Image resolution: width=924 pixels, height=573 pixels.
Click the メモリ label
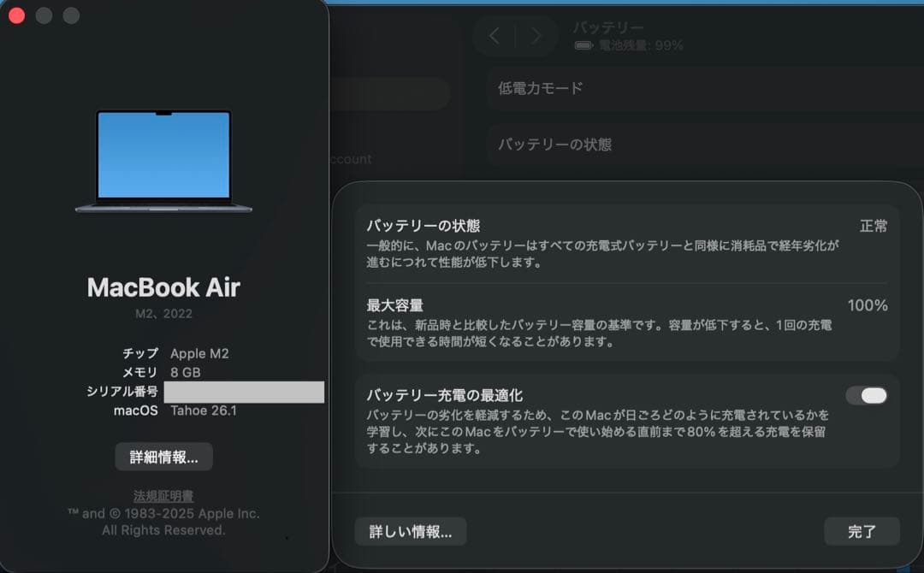140,372
